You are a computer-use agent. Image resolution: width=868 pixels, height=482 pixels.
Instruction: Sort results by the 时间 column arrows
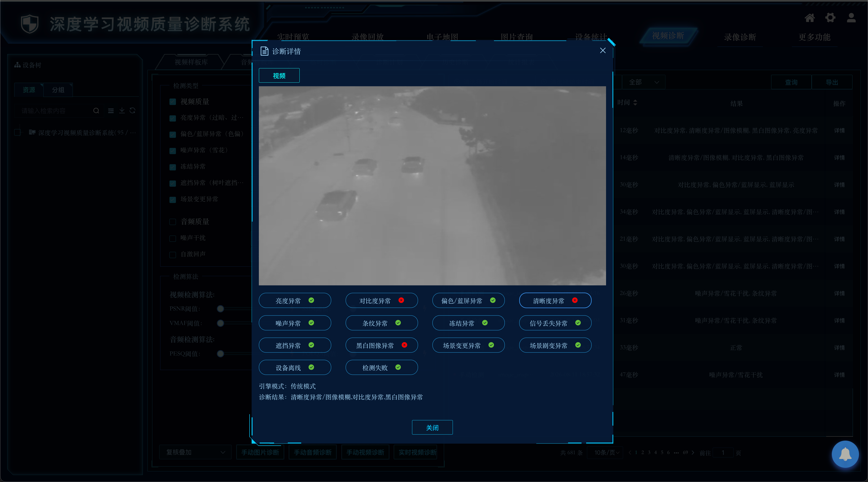(x=635, y=103)
